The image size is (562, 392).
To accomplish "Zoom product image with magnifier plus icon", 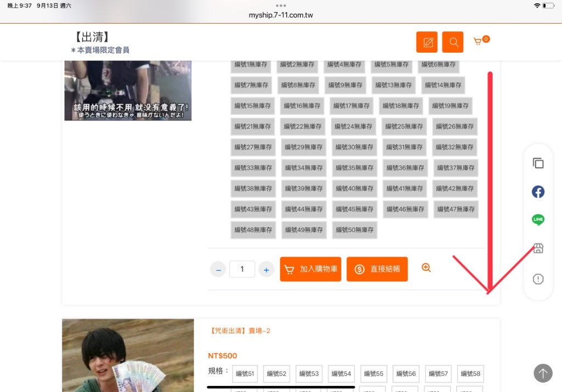I will [x=426, y=268].
